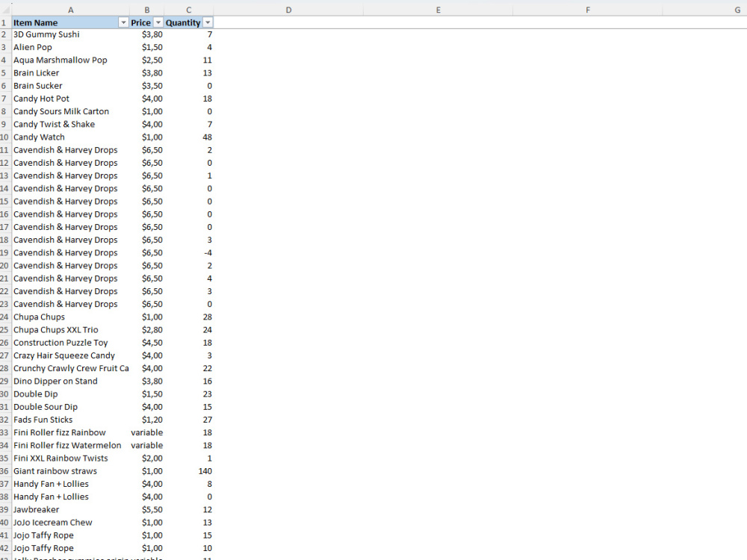Image resolution: width=747 pixels, height=560 pixels.
Task: Select the Double Dip cell
Action: pos(70,394)
